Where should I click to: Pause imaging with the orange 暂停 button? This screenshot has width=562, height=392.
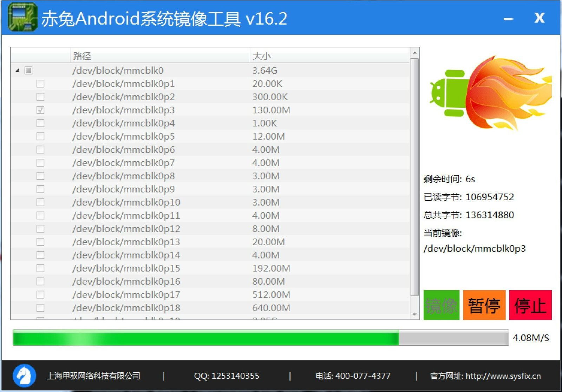point(484,305)
